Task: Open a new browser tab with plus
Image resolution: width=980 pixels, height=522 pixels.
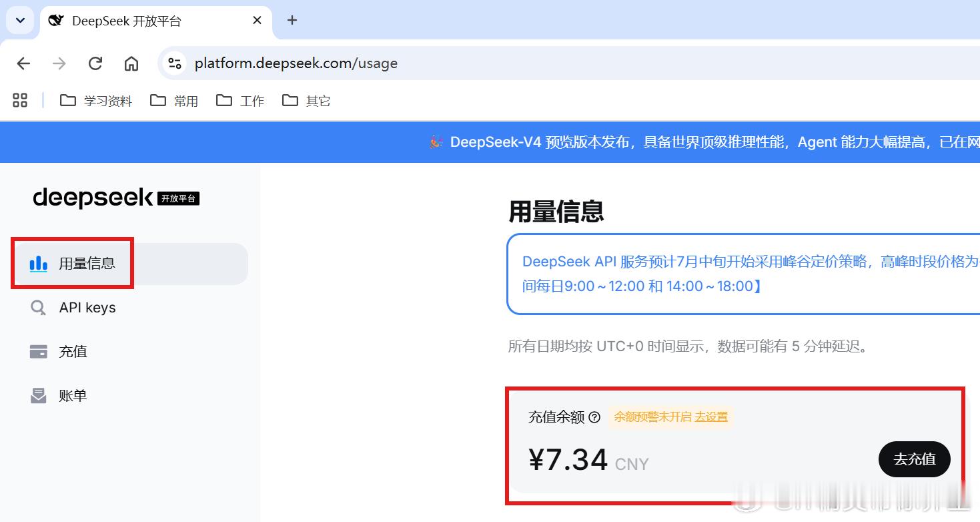Action: [292, 21]
